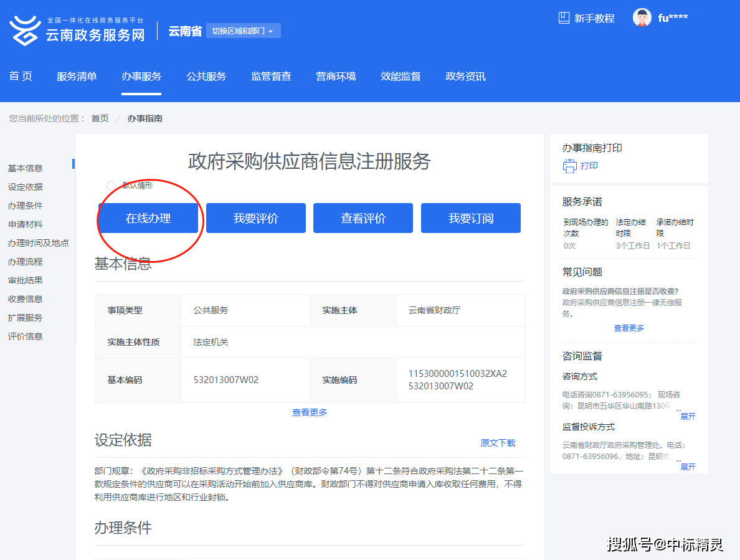This screenshot has width=740, height=560.
Task: Click the 3个工作日 legal time limit value
Action: coord(632,246)
